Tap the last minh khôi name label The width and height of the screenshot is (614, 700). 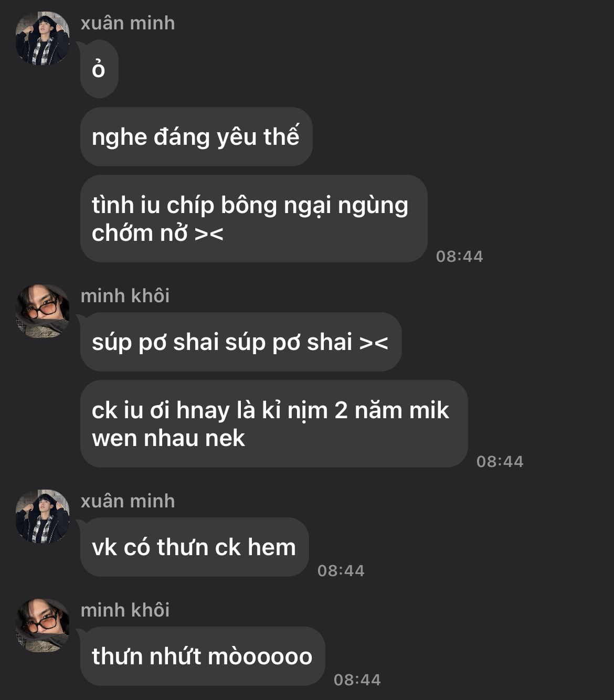[125, 610]
